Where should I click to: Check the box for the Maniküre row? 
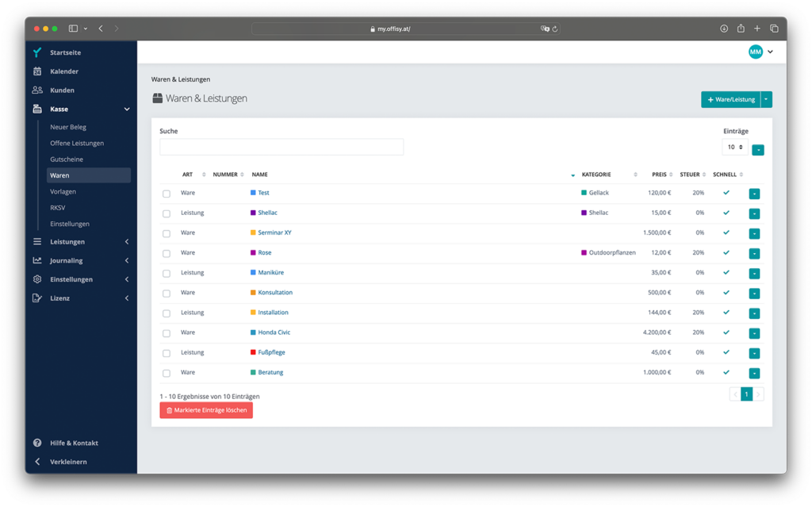(167, 274)
